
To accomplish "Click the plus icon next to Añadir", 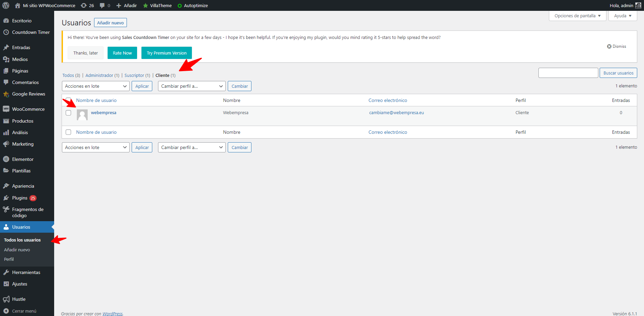I will [119, 5].
